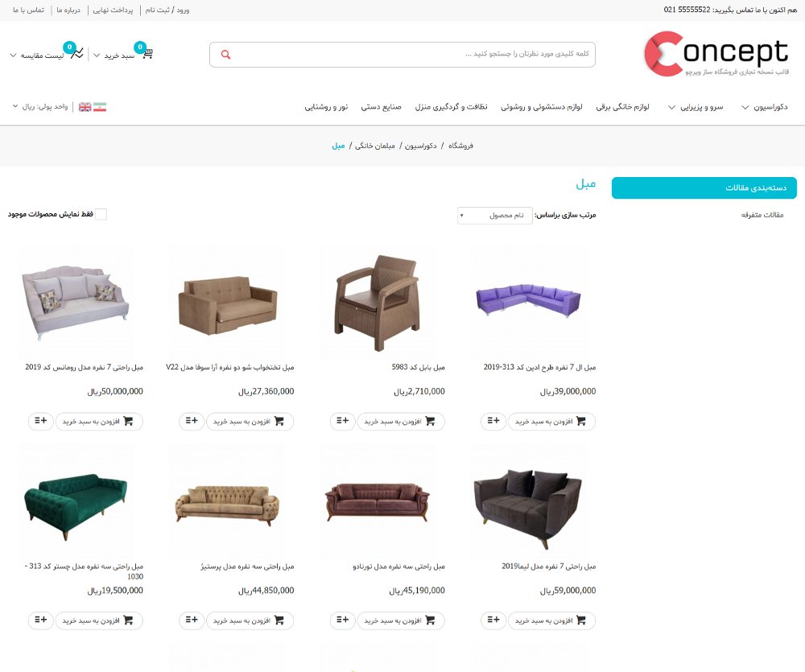Add purple L-shaped sofa to compare list
Screen dimensions: 805x672
[493, 421]
